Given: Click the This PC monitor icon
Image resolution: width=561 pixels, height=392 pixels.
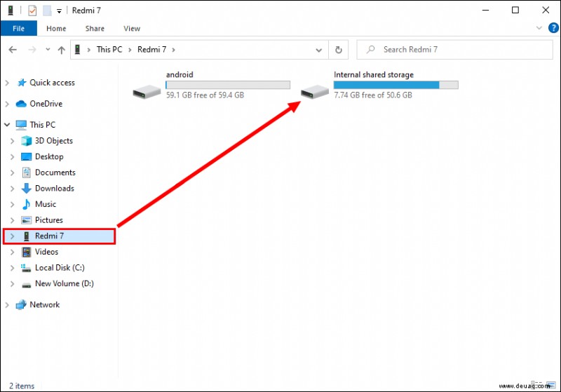Looking at the screenshot, I should click(21, 125).
